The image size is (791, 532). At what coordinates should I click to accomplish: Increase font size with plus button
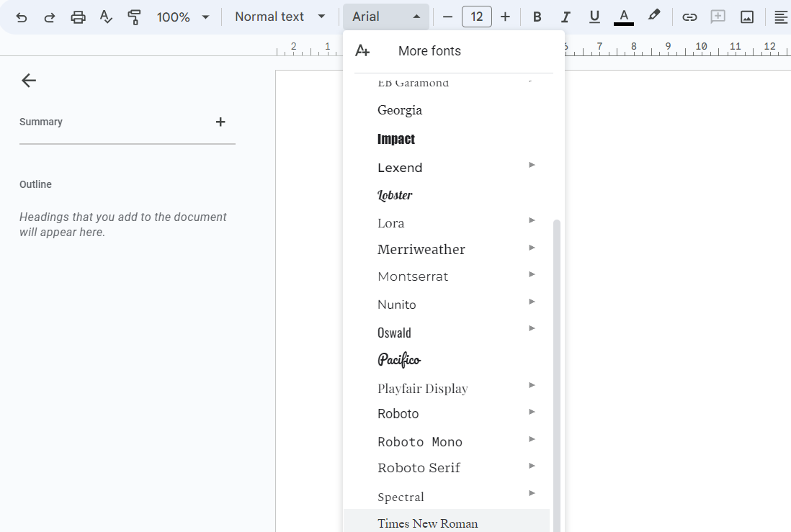[x=505, y=17]
